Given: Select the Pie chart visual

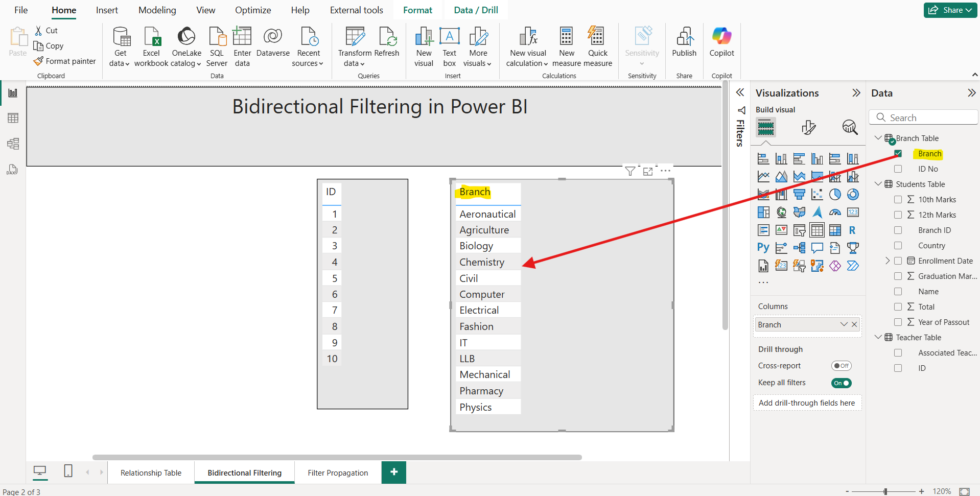Looking at the screenshot, I should [833, 194].
